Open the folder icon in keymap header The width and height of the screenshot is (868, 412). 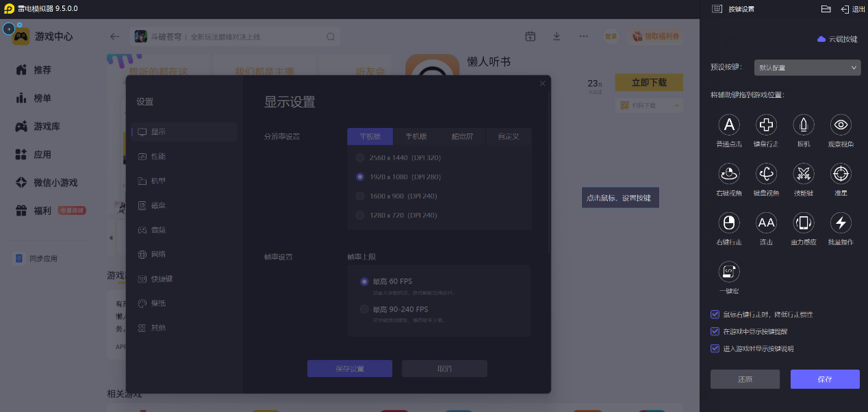(826, 9)
